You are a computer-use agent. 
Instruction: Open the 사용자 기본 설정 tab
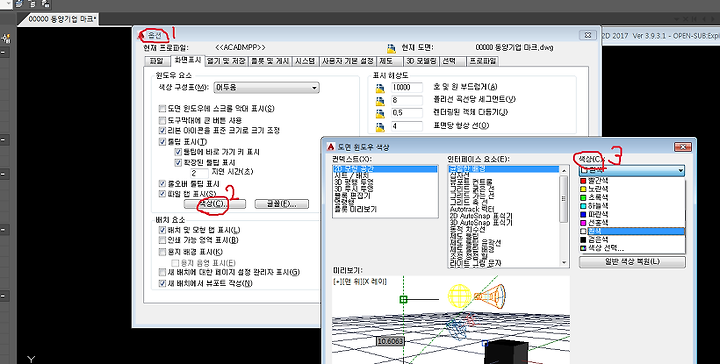(348, 61)
